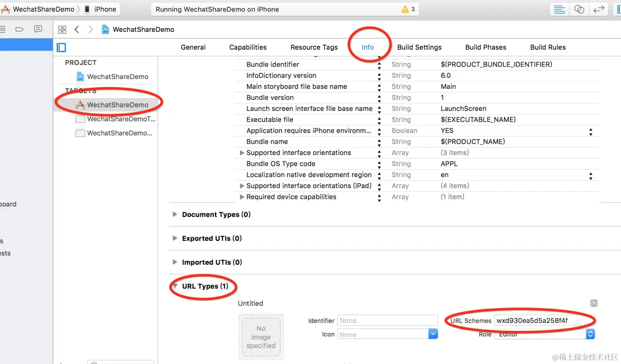Open the report navigator speech bubble icon
Image resolution: width=621 pixels, height=364 pixels.
point(38,29)
